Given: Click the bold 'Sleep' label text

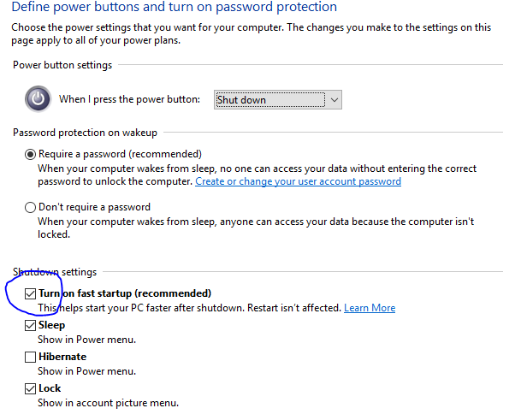Looking at the screenshot, I should (51, 325).
